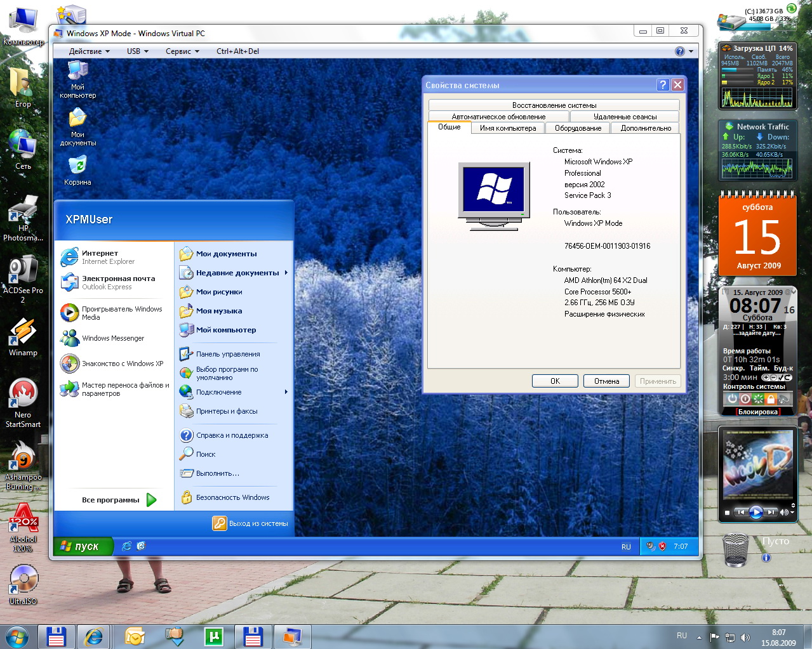
Task: Open Internet Explorer from XP start menu
Action: (x=100, y=257)
